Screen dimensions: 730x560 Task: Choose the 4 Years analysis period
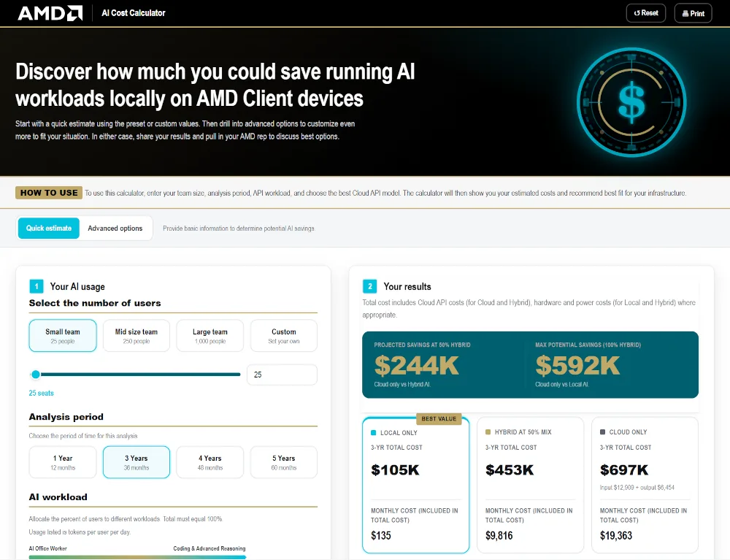pyautogui.click(x=210, y=462)
